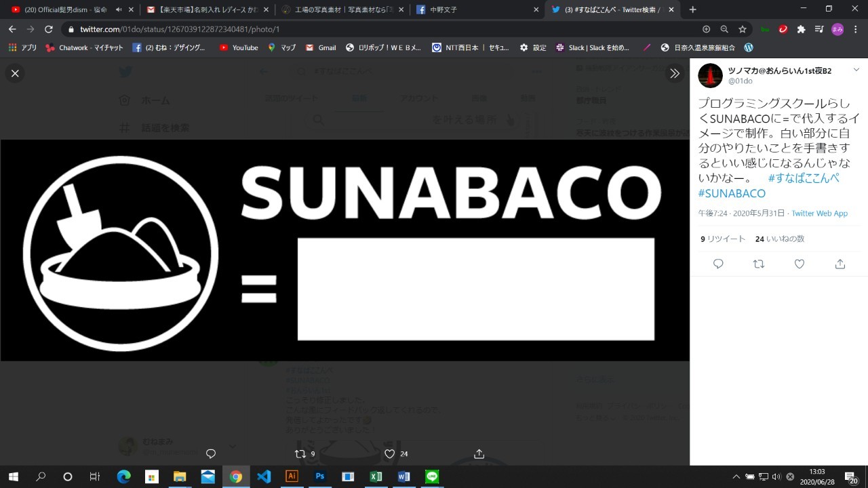Click the reply icon below the photo
Image resolution: width=868 pixels, height=488 pixels.
pyautogui.click(x=211, y=453)
